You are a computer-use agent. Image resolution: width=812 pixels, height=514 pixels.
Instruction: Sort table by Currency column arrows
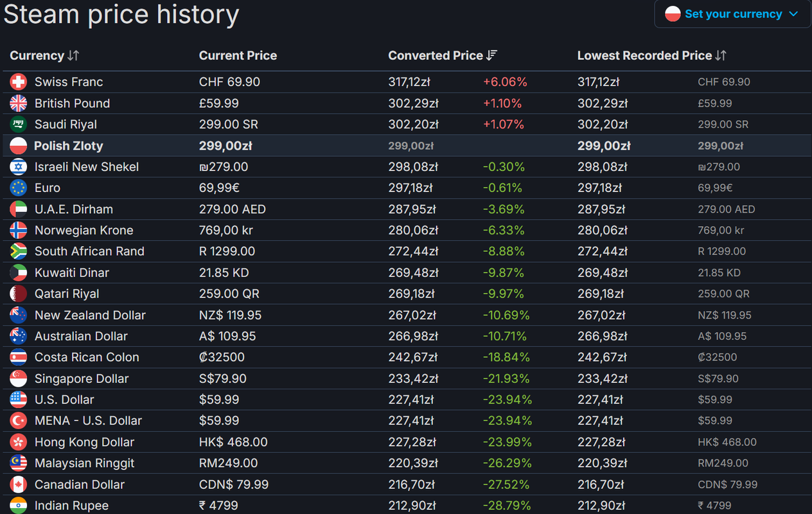click(x=73, y=55)
